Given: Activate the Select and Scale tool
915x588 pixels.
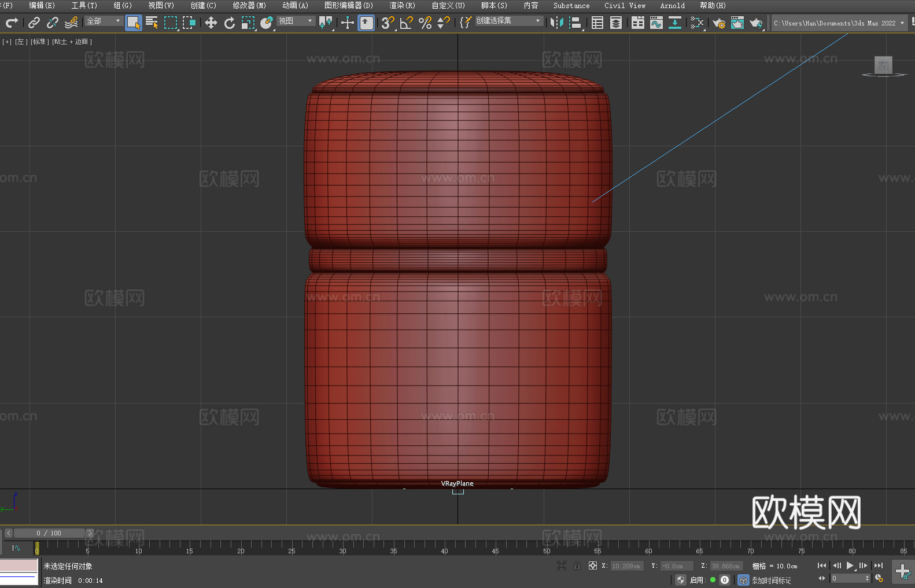Looking at the screenshot, I should 248,23.
